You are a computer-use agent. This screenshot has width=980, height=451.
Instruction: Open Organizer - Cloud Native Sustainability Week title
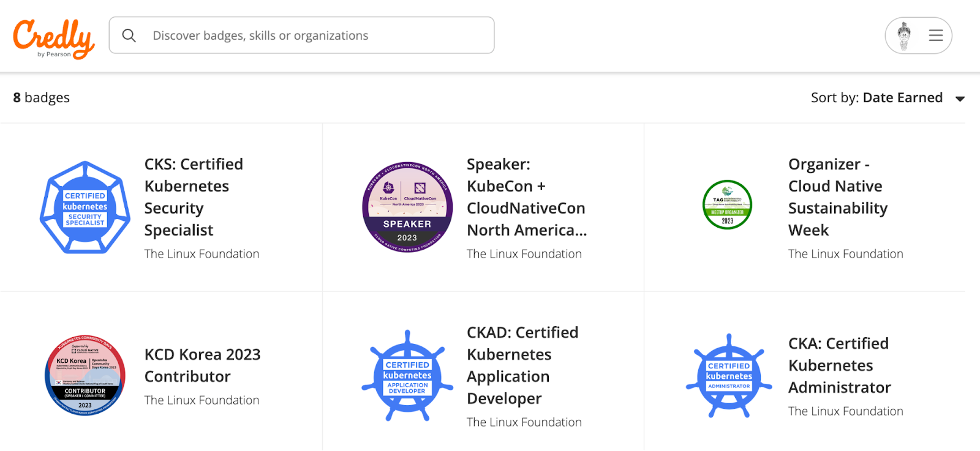coord(838,197)
